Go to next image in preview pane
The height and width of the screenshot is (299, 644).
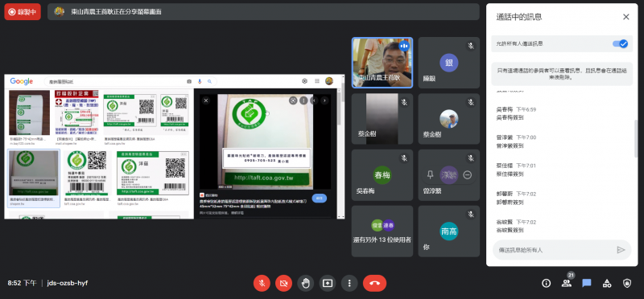pyautogui.click(x=324, y=100)
